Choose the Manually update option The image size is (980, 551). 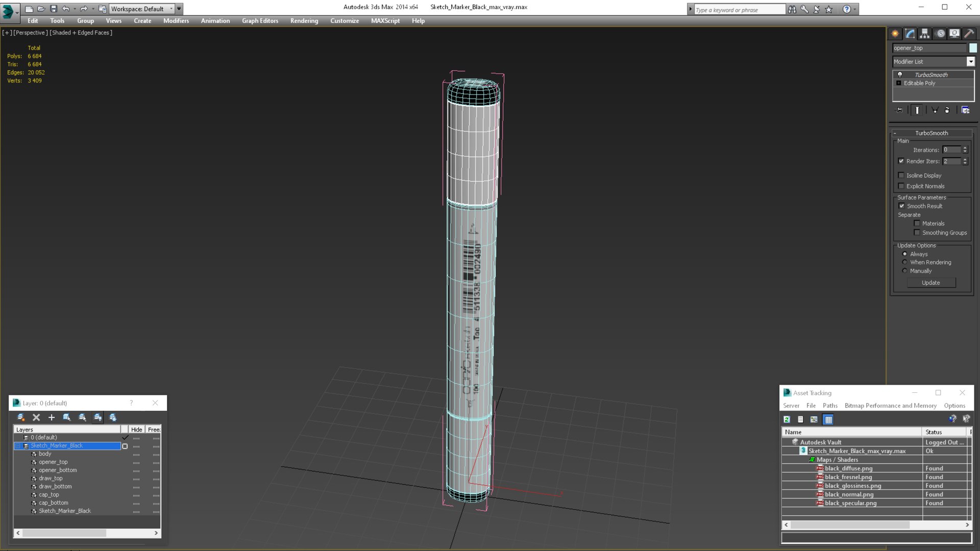pos(905,271)
